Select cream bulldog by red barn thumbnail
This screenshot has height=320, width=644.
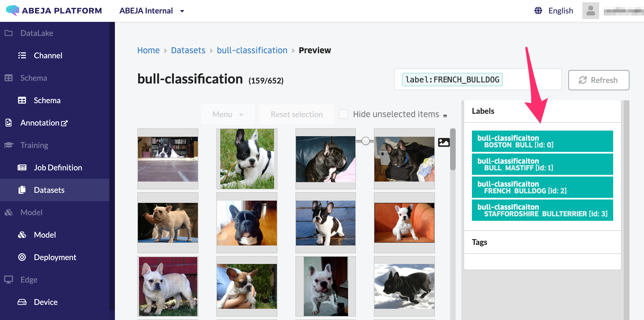click(x=168, y=287)
